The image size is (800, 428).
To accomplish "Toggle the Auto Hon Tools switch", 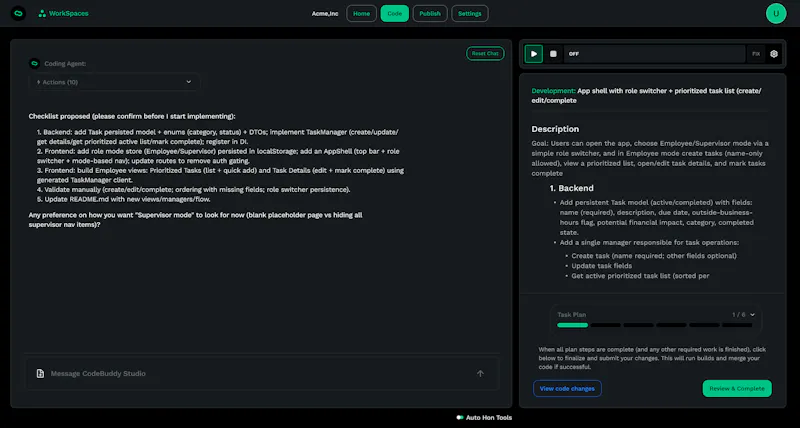I will 460,417.
